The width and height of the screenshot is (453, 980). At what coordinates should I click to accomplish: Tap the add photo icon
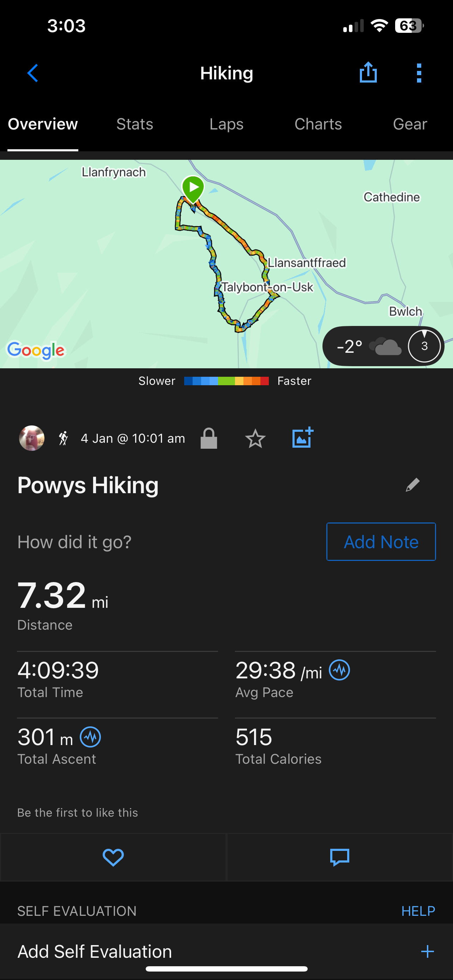pos(302,438)
